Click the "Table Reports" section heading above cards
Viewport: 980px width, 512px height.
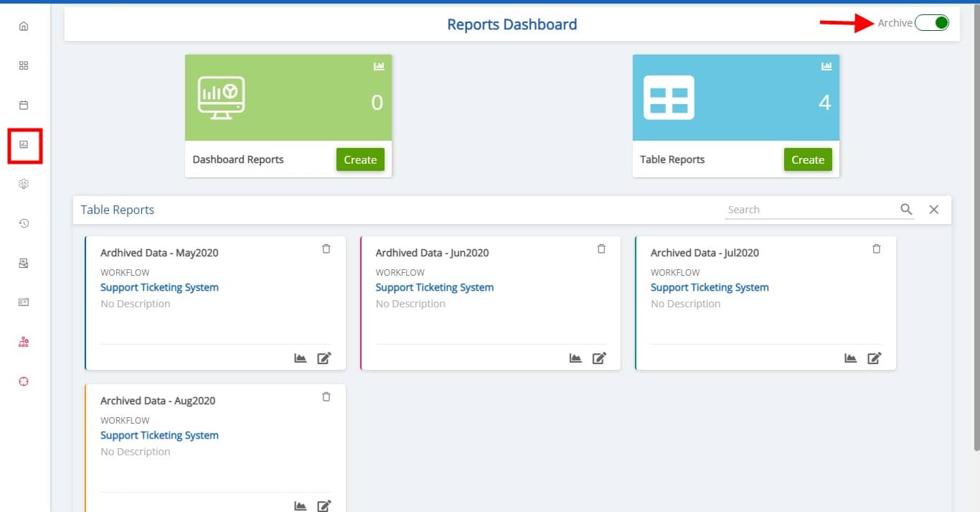118,210
